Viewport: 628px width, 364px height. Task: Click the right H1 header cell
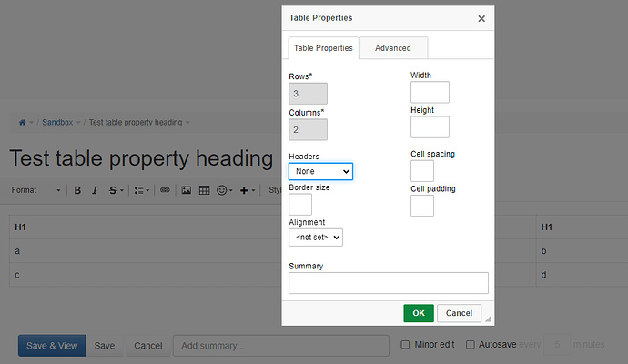(582, 227)
